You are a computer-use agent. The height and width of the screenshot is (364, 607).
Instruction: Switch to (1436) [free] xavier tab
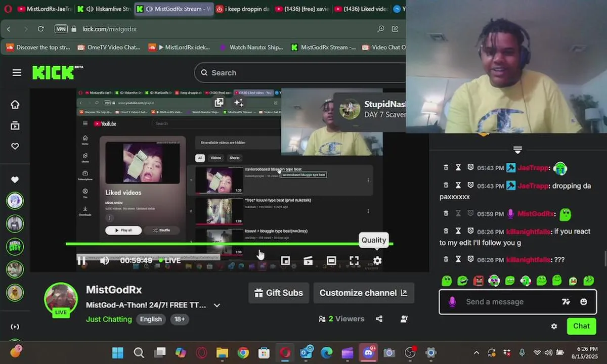tap(302, 9)
